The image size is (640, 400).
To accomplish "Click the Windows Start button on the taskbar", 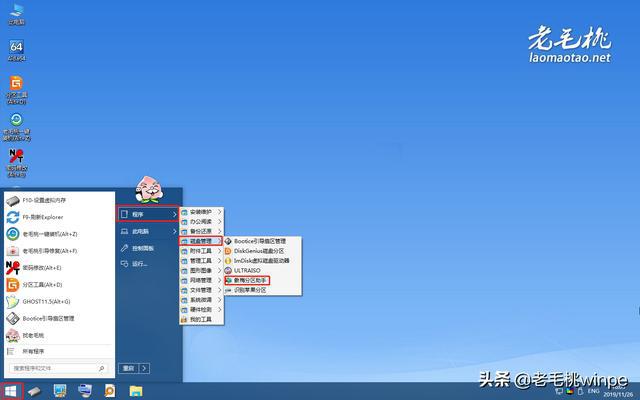I will click(11, 391).
